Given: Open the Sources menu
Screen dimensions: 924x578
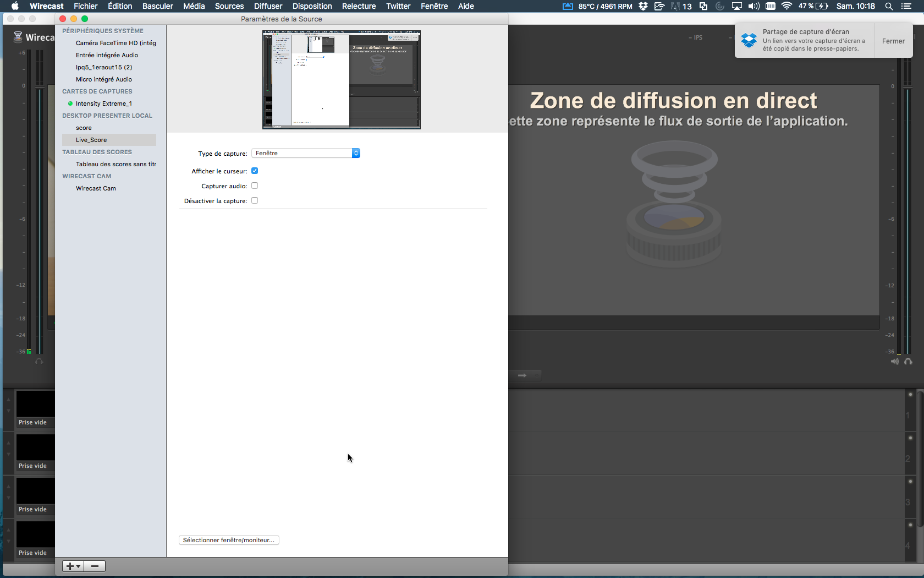Looking at the screenshot, I should pyautogui.click(x=229, y=6).
